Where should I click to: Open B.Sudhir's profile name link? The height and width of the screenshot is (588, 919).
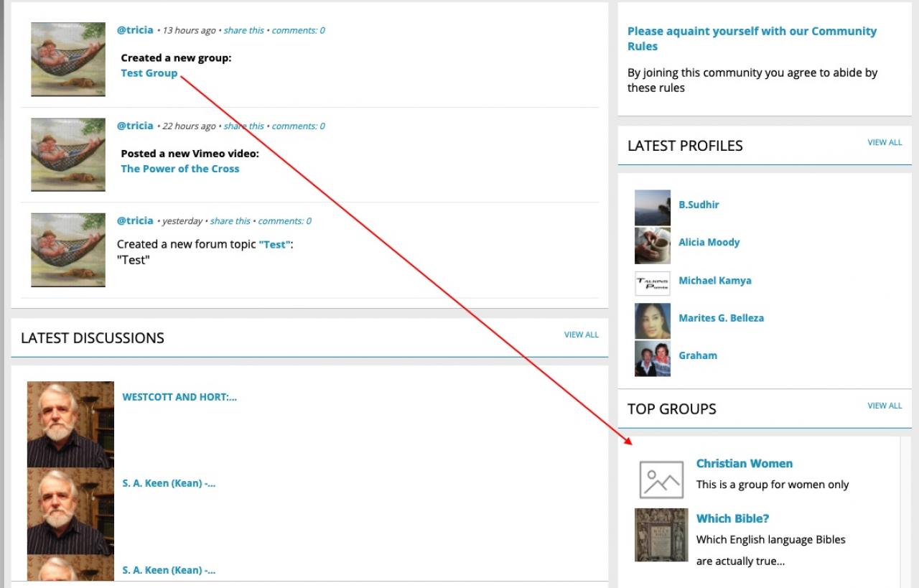699,205
